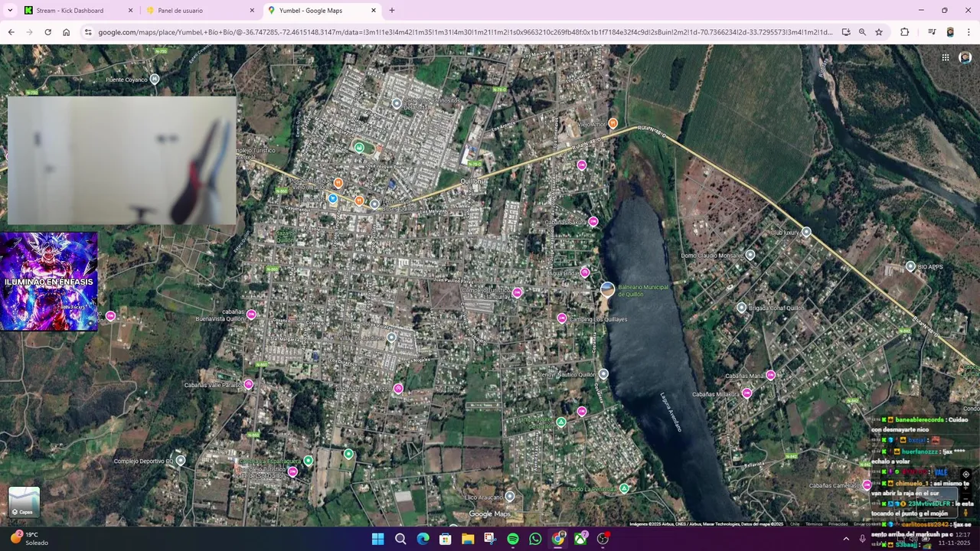Open the BIO APPS map marker

click(x=910, y=266)
